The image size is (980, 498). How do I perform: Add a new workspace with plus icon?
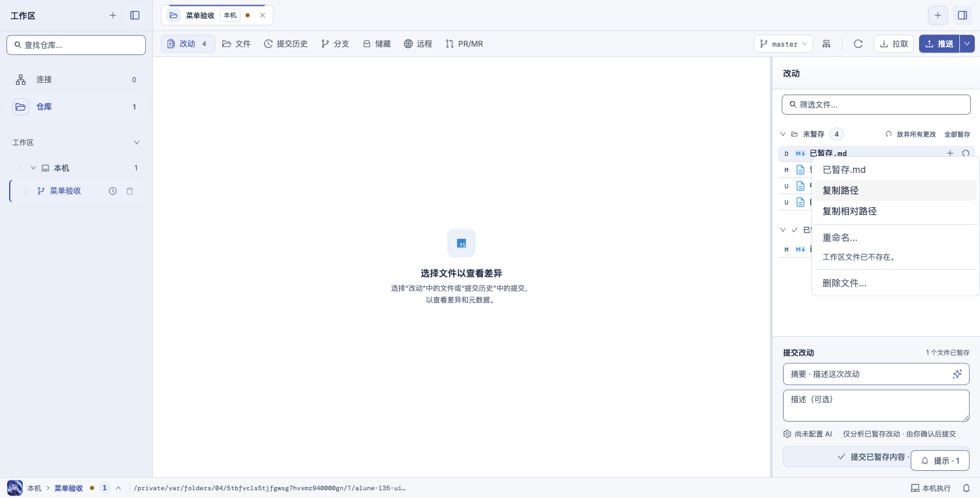[x=113, y=15]
